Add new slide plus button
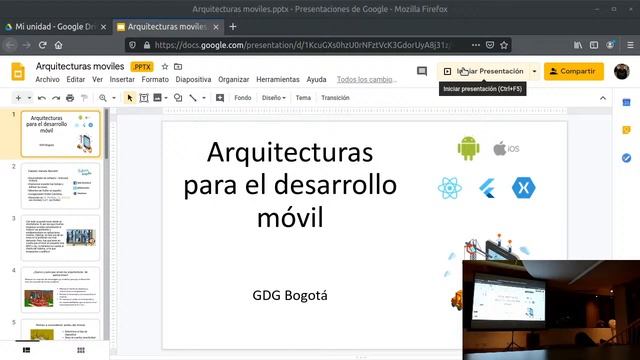The height and width of the screenshot is (360, 640). coord(18,98)
